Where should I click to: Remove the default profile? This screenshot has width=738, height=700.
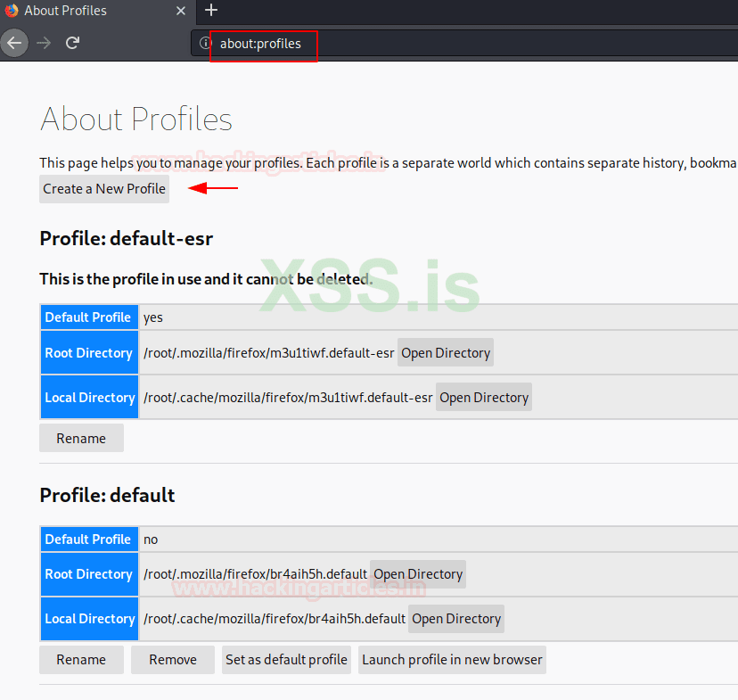click(173, 660)
